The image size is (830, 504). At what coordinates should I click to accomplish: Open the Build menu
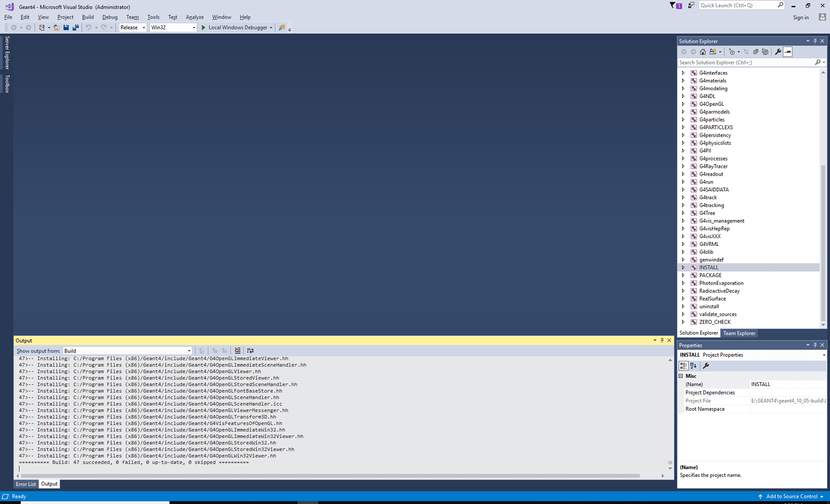coord(88,17)
